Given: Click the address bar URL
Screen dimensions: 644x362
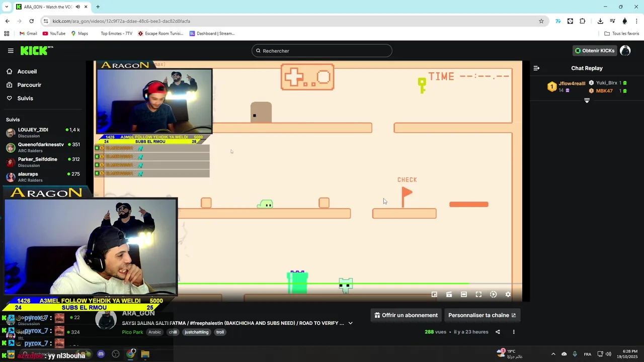Looking at the screenshot, I should [121, 21].
